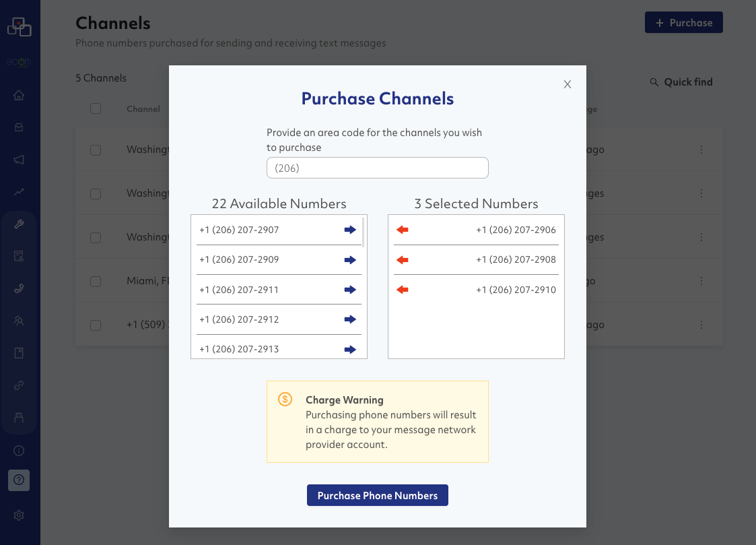Click the Purchase Phone Numbers button

pos(378,495)
